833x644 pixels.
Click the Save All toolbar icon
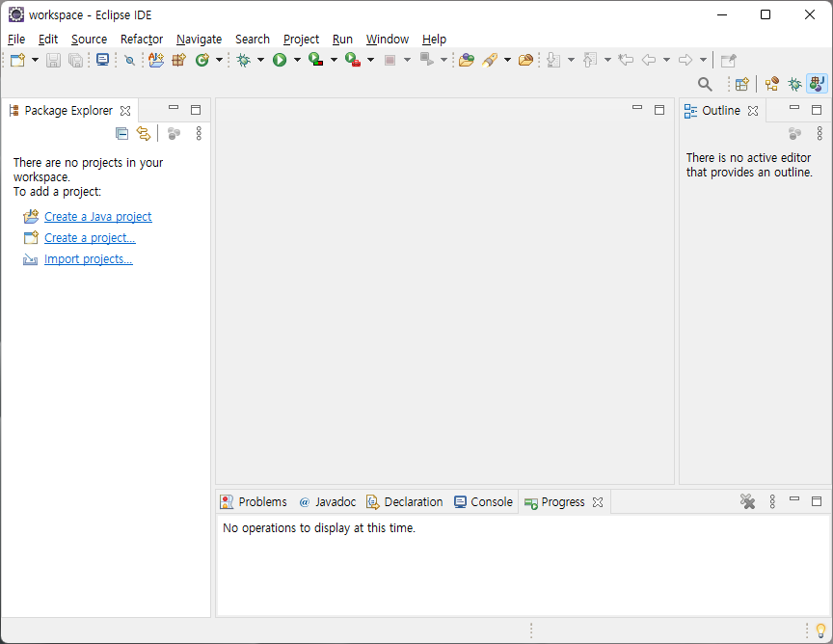tap(76, 60)
